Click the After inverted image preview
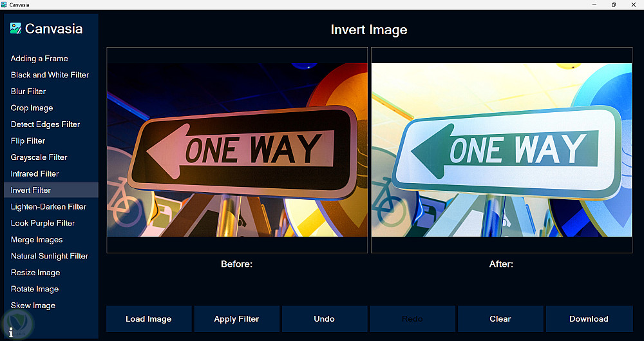The width and height of the screenshot is (644, 341). point(502,150)
